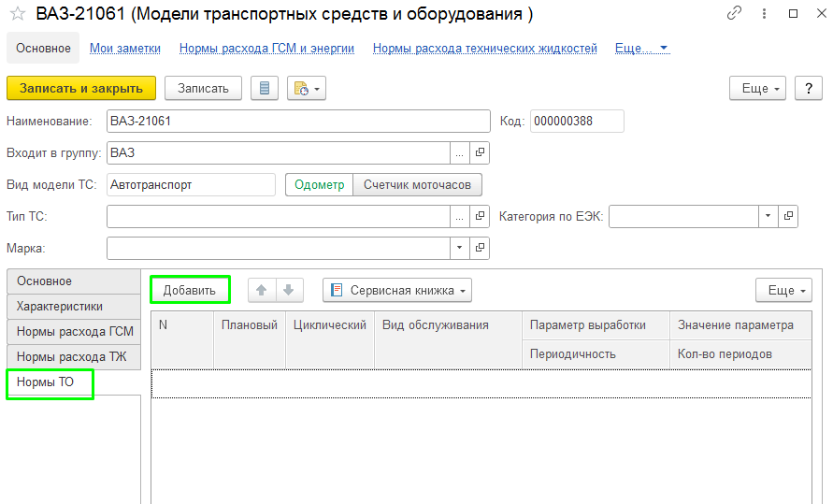Expand the Марка dropdown arrow
Viewport: 833px width, 504px height.
coord(460,248)
